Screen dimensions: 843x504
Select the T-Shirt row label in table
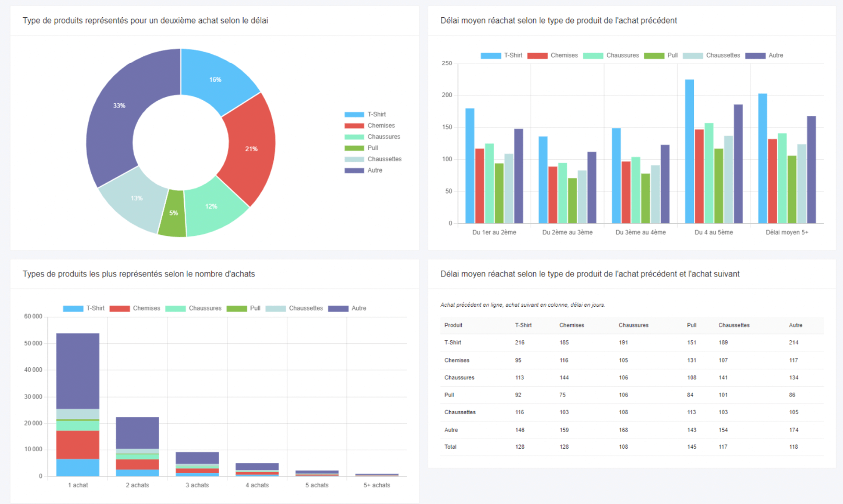click(453, 343)
